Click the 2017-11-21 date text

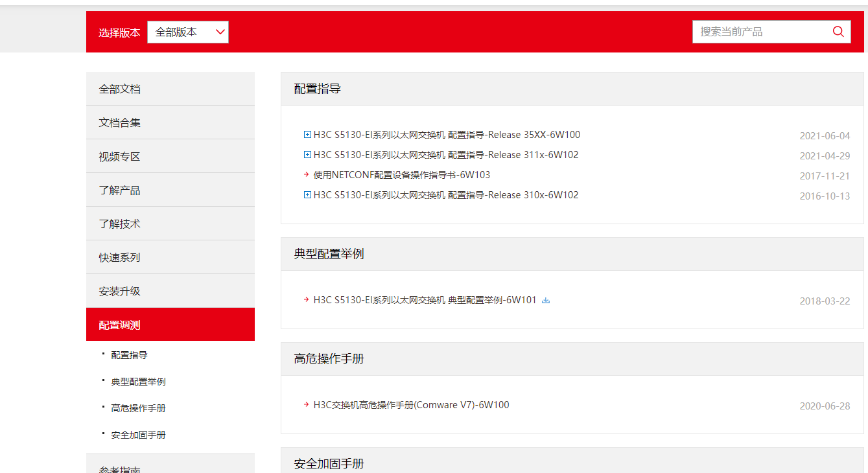coord(825,176)
